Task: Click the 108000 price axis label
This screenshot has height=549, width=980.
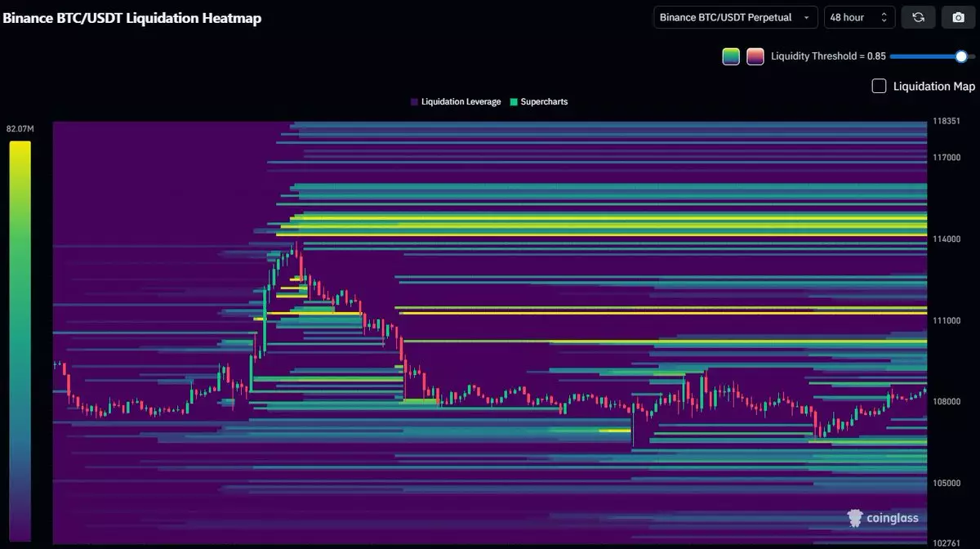Action: pyautogui.click(x=947, y=402)
